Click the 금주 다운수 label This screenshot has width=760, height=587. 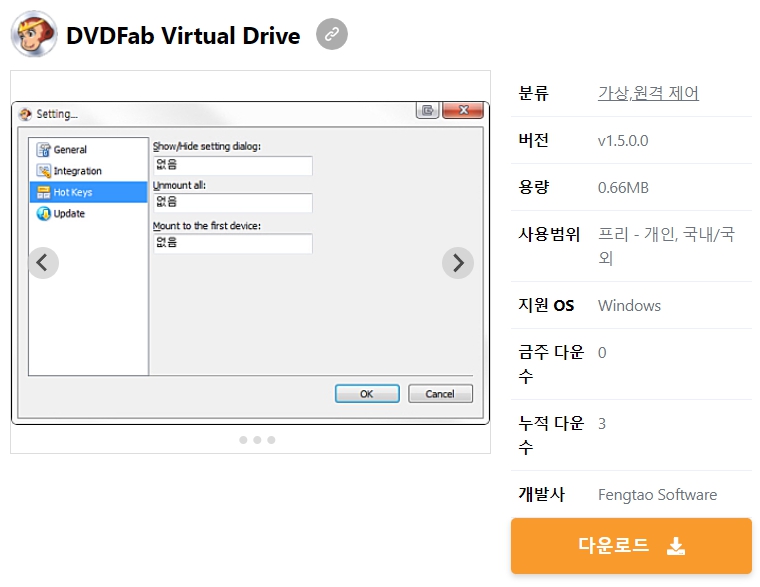[551, 364]
